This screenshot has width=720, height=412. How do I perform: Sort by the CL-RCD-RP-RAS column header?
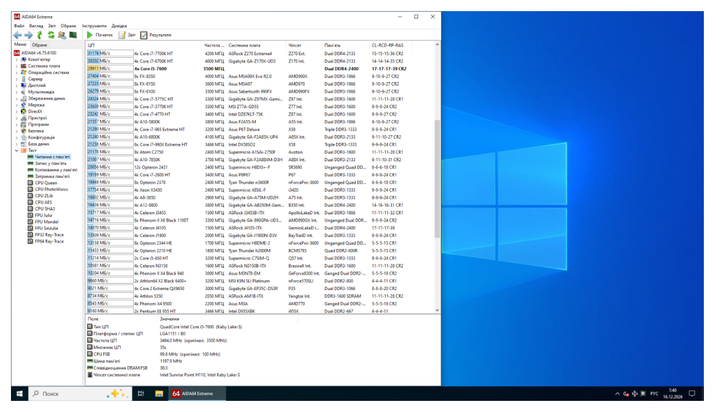(390, 45)
